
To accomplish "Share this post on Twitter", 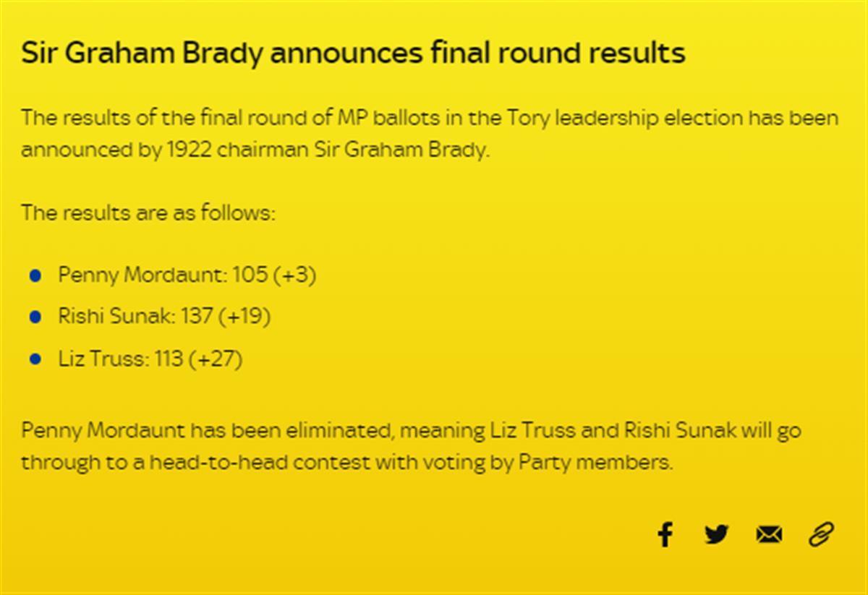I will pyautogui.click(x=716, y=534).
